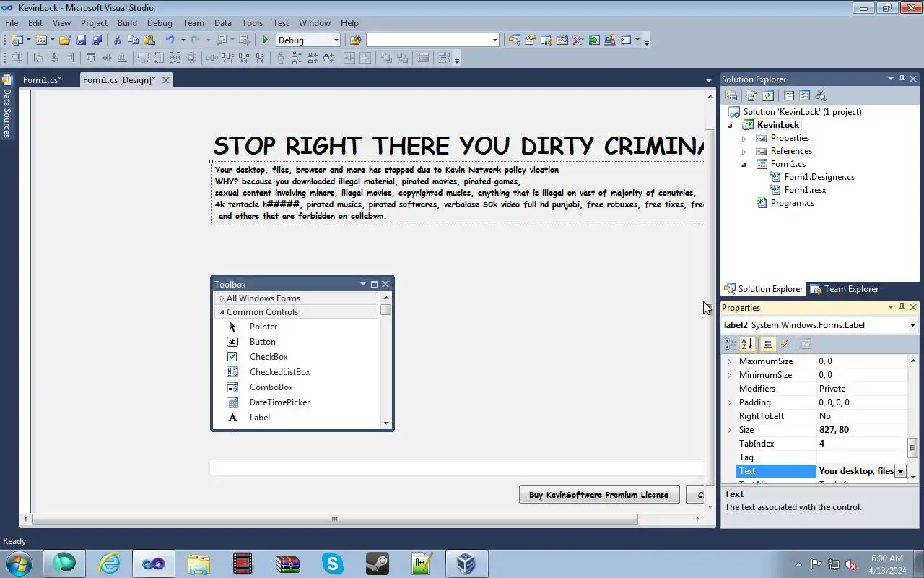Image resolution: width=924 pixels, height=578 pixels.
Task: Toggle Properties panel auto-hide pushpin
Action: 902,308
